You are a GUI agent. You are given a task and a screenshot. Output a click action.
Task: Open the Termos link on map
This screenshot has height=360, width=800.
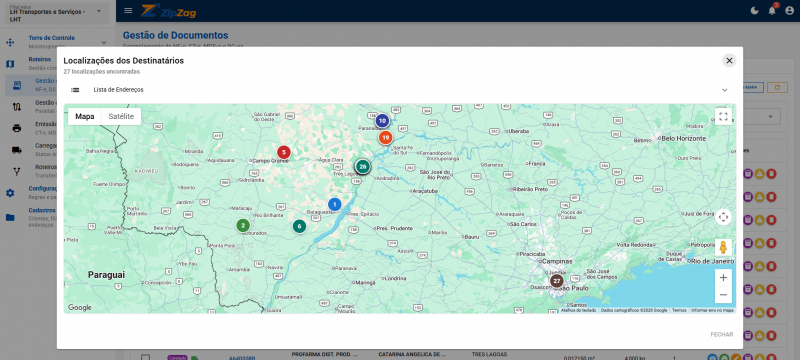pos(679,310)
